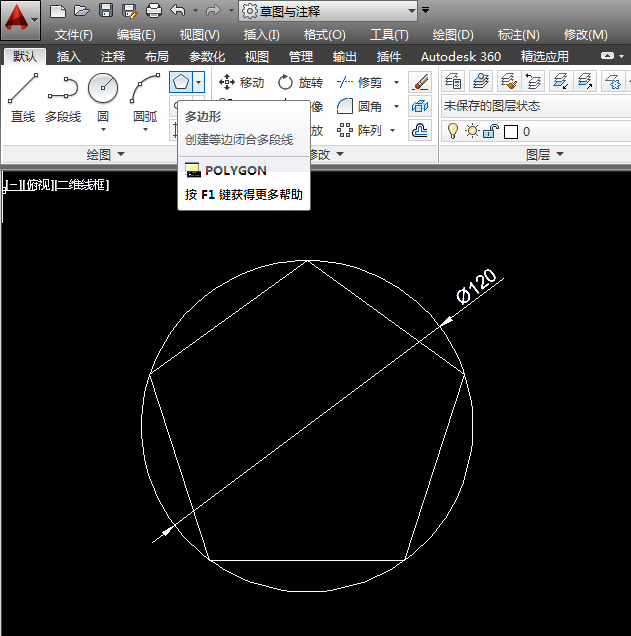Activate the Array (阵列) tool

(360, 130)
